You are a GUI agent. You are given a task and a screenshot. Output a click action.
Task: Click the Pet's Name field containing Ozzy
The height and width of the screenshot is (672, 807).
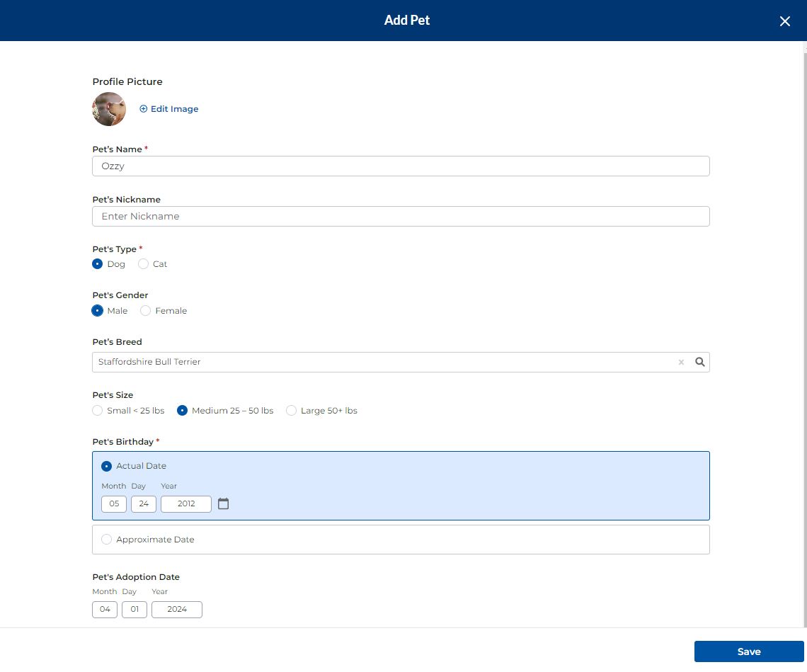[401, 166]
